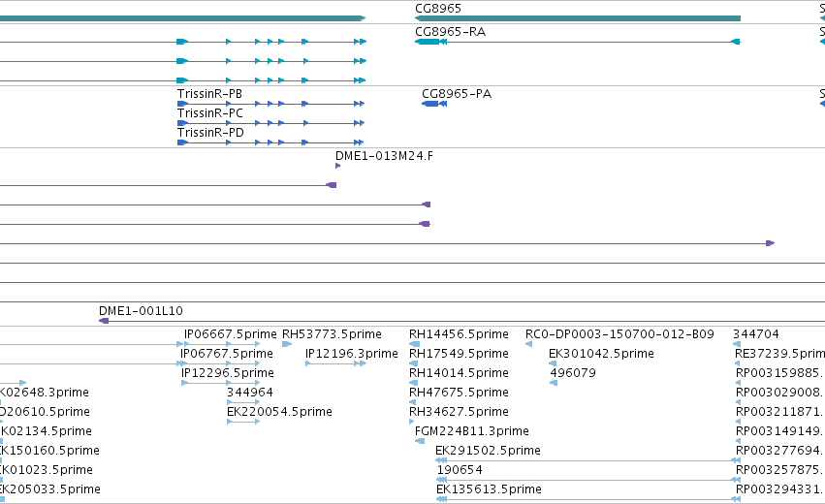825x504 pixels.
Task: Click the RC0-DP0003-150700-012-B09 label
Action: tap(619, 334)
